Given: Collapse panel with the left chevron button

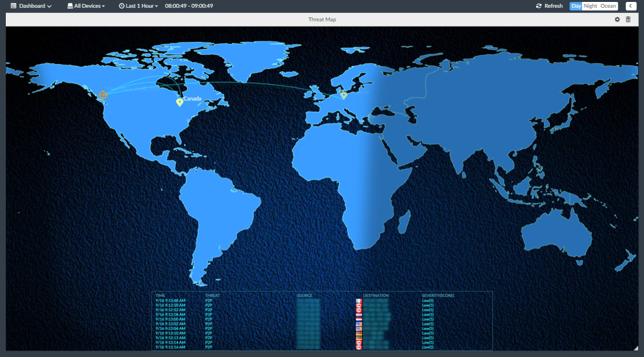Looking at the screenshot, I should [630, 6].
